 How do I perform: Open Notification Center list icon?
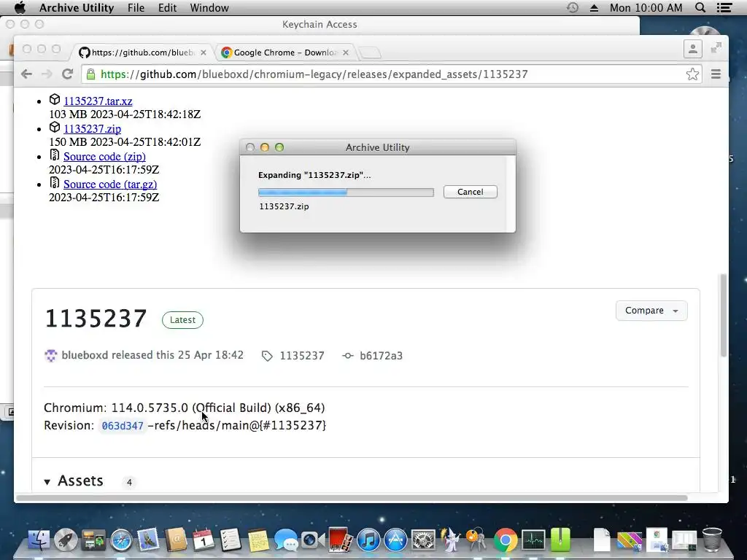click(x=724, y=7)
